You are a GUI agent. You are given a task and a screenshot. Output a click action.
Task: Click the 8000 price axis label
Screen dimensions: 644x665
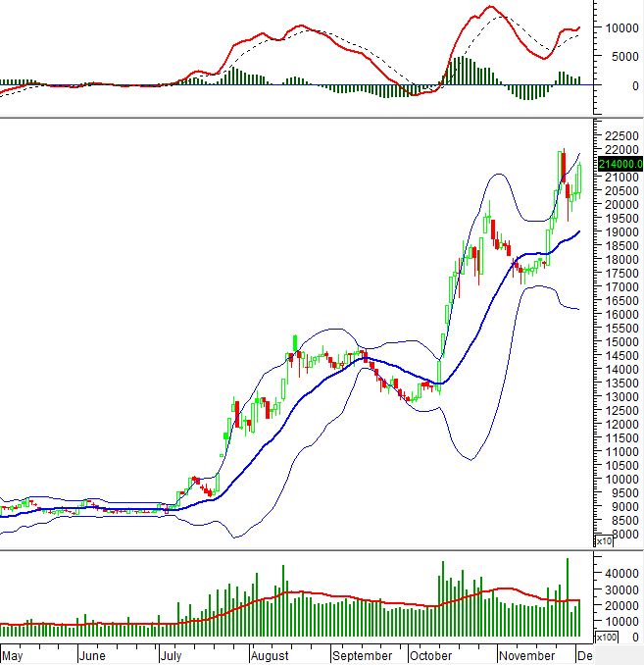[x=618, y=534]
